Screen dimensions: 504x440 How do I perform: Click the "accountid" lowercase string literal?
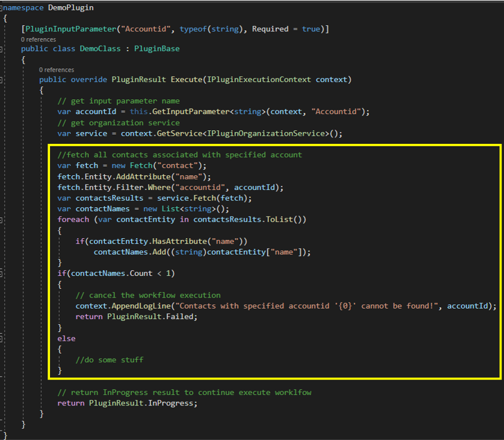click(200, 188)
